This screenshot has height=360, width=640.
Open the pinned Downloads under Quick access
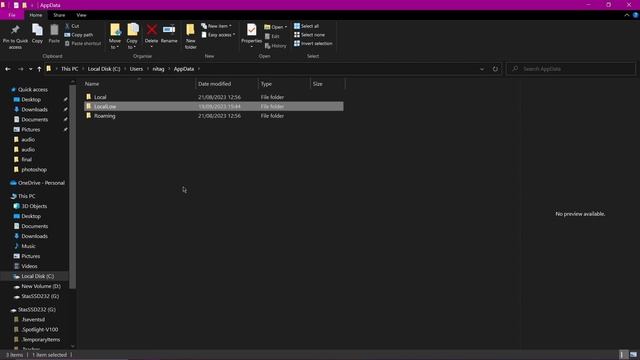[34, 109]
